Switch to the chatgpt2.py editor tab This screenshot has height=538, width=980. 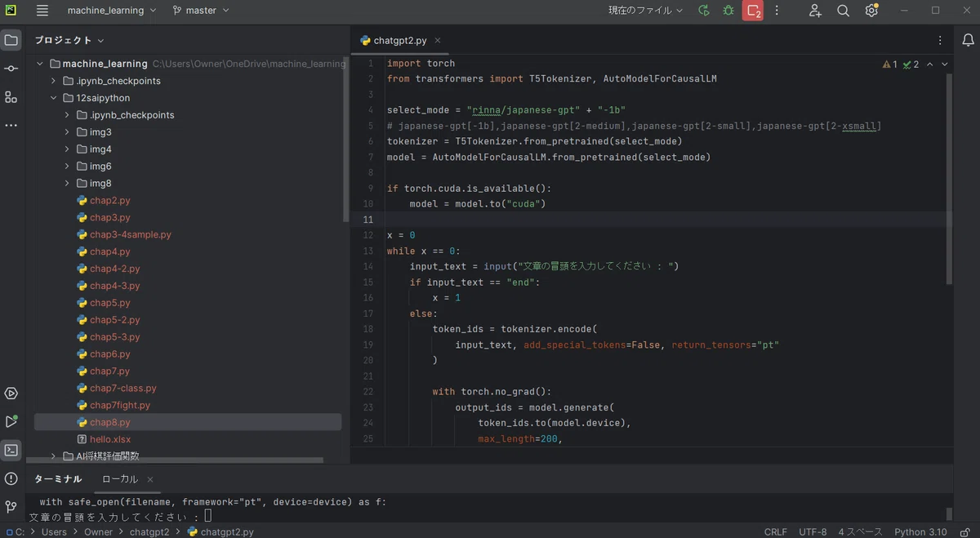click(399, 40)
